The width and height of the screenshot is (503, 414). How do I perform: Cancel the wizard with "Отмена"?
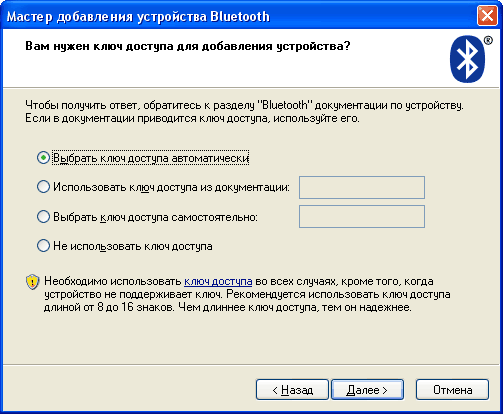452,389
